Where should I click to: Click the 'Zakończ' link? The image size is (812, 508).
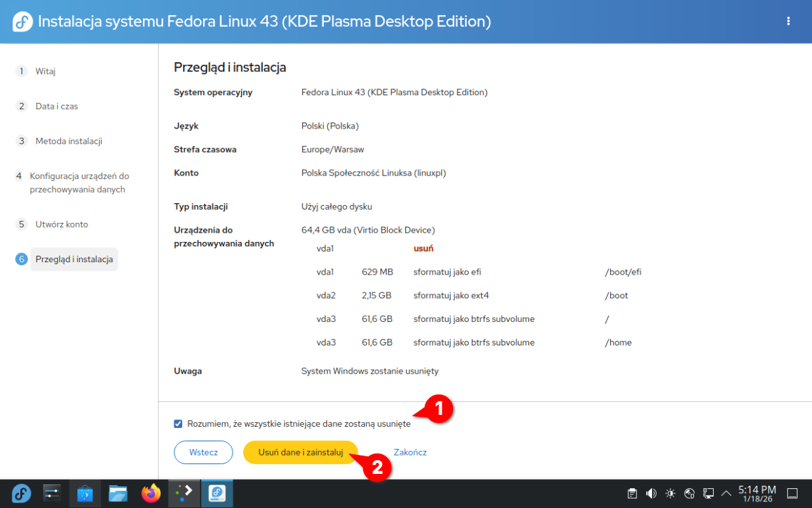coord(410,452)
